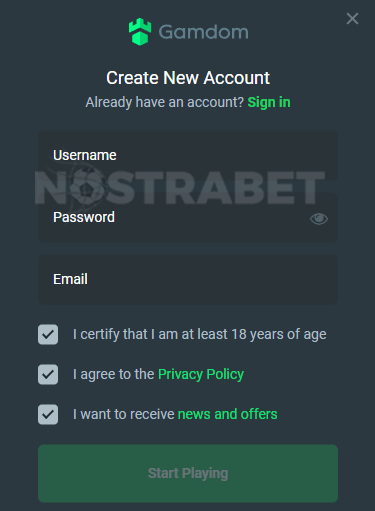Image resolution: width=375 pixels, height=511 pixels.
Task: Click the "Already have an account?" text
Action: click(165, 102)
